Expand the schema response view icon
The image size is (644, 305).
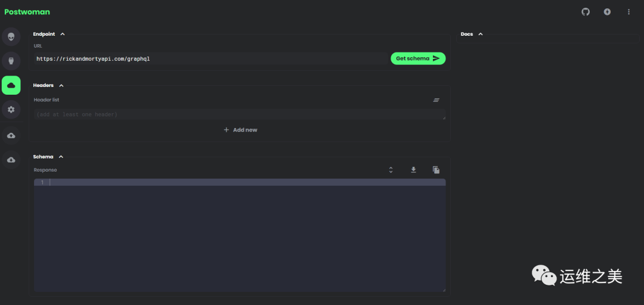pyautogui.click(x=391, y=170)
